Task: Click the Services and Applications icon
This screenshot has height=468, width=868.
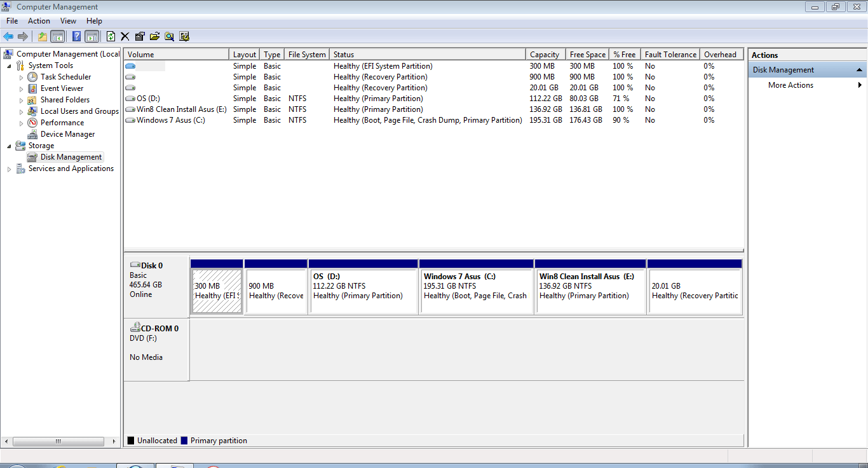Action: coord(20,169)
